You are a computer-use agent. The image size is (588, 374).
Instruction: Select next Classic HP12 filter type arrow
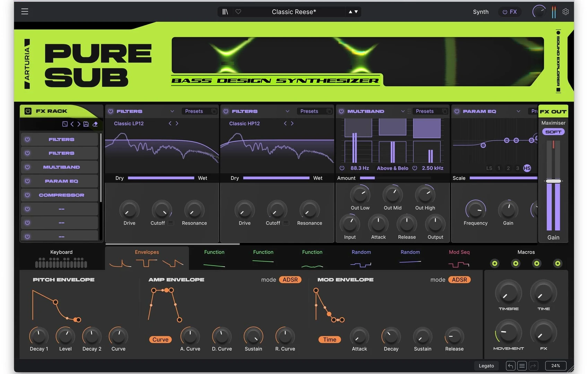(x=292, y=123)
